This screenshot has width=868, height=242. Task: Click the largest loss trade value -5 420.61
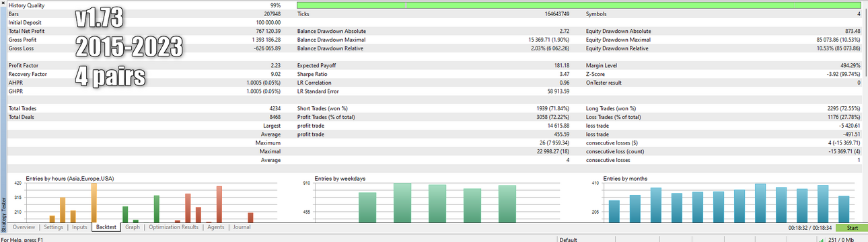click(849, 126)
